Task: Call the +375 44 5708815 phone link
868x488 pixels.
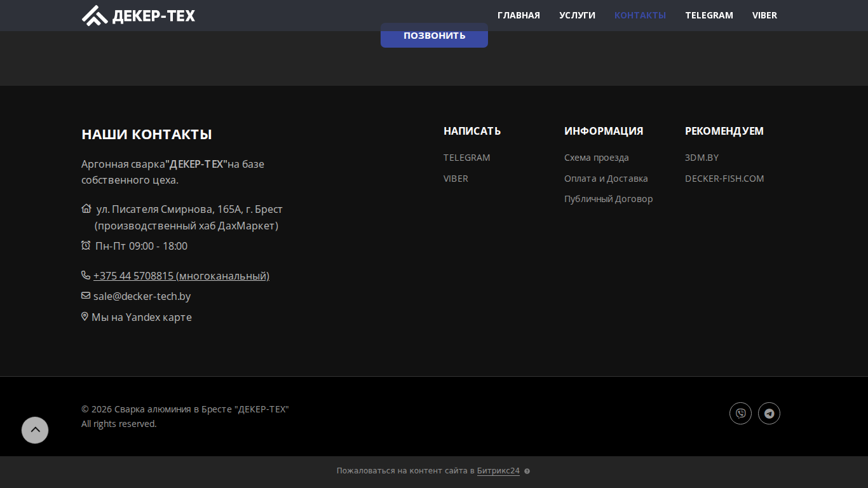Action: pyautogui.click(x=181, y=276)
